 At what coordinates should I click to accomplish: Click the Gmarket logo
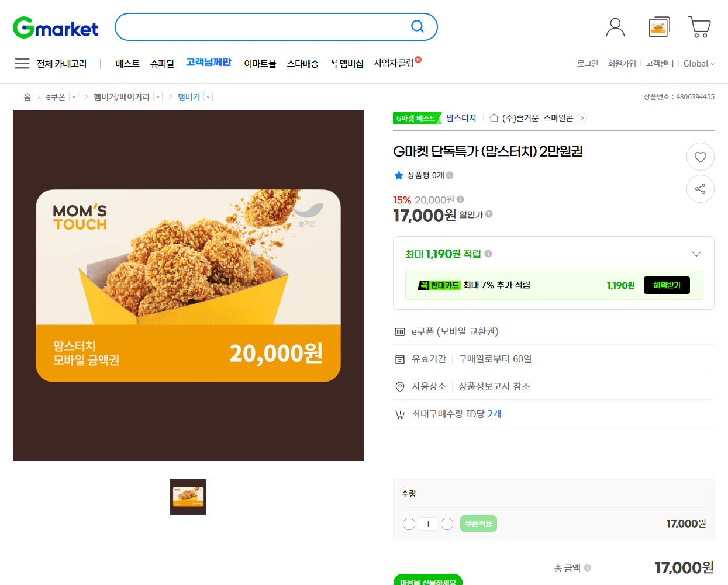click(x=56, y=27)
